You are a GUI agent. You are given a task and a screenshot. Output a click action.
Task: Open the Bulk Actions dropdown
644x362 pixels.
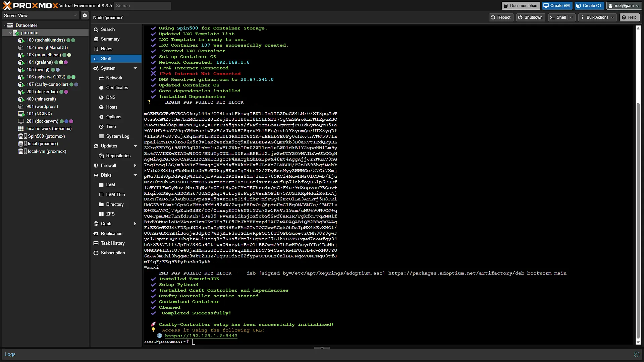point(597,17)
